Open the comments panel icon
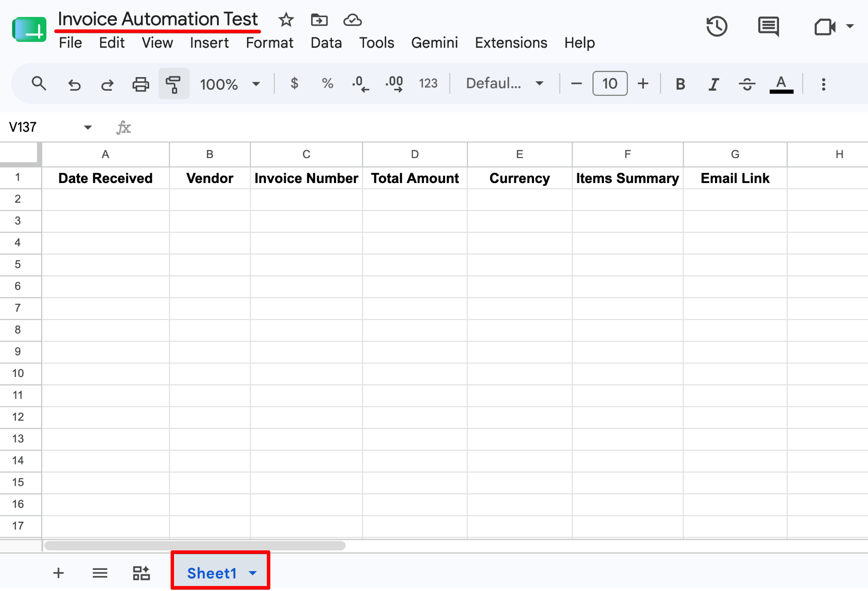The height and width of the screenshot is (591, 868). coord(768,26)
